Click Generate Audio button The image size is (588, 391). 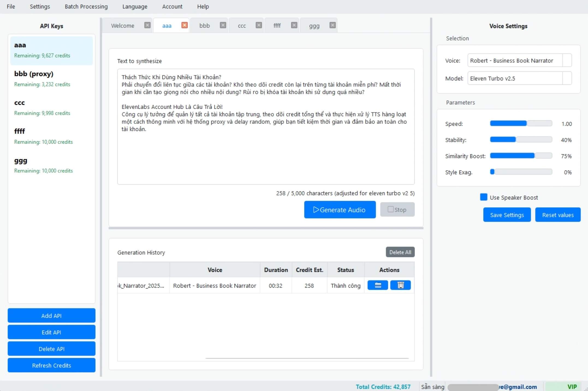click(340, 210)
